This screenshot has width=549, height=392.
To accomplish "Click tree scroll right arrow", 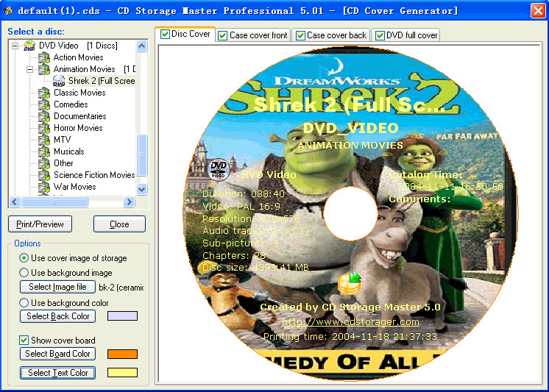I will [x=130, y=202].
